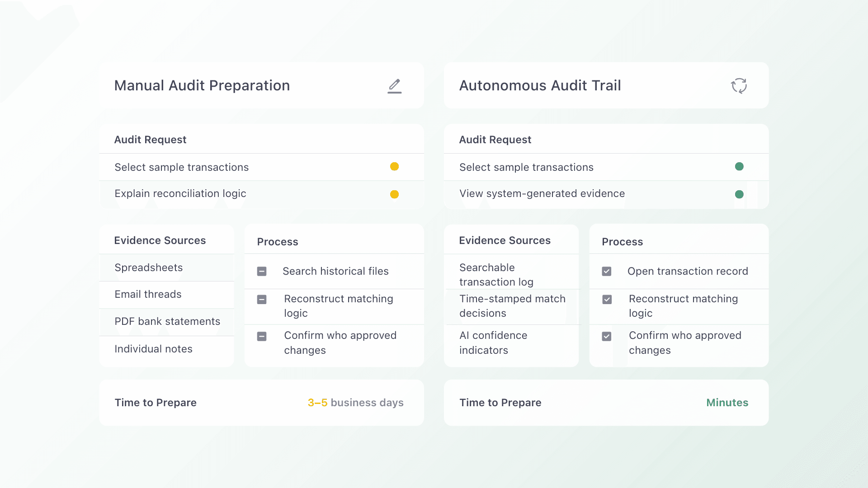Uncheck checked Reconstruct matching logic box

(607, 300)
